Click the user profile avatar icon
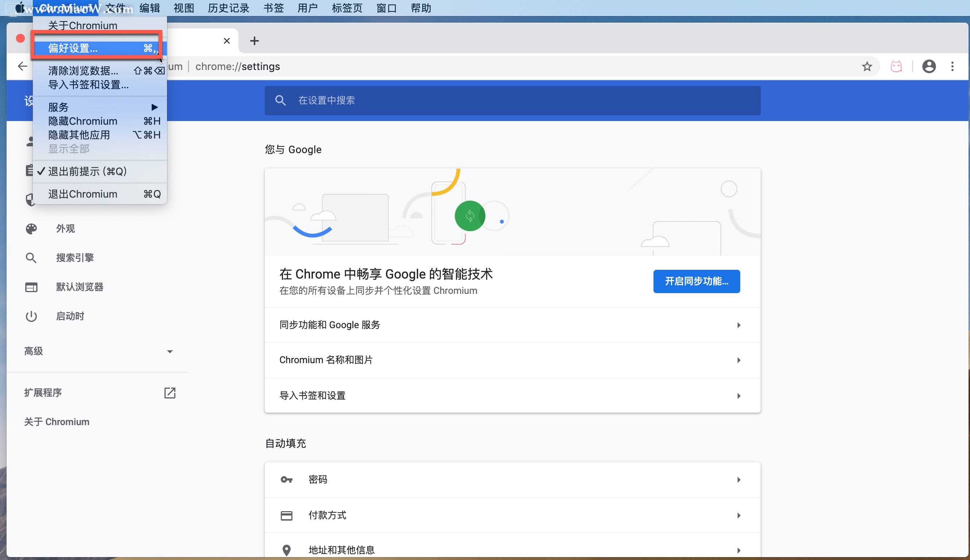 click(929, 67)
